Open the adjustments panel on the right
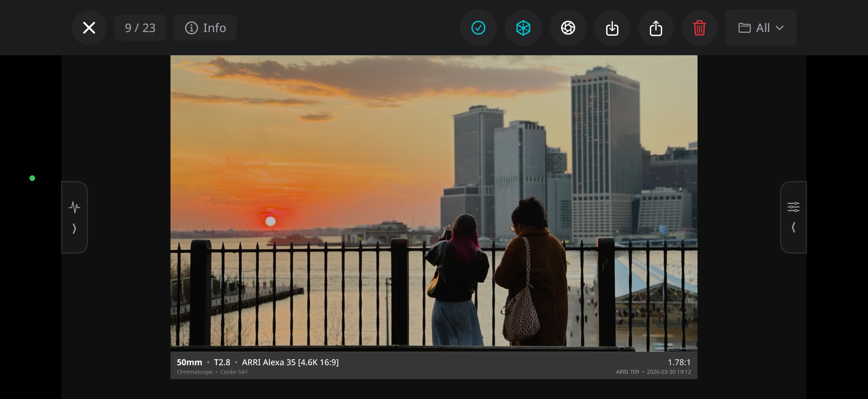 [794, 207]
